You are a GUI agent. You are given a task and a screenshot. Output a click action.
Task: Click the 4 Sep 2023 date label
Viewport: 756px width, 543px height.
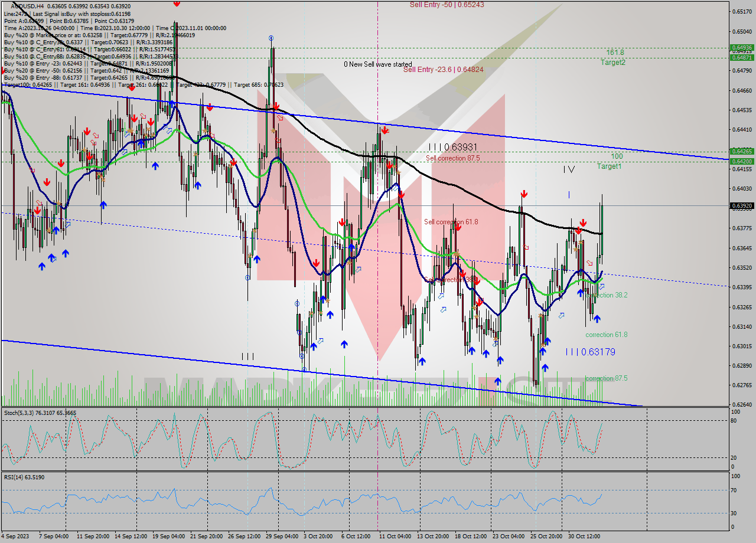point(14,537)
